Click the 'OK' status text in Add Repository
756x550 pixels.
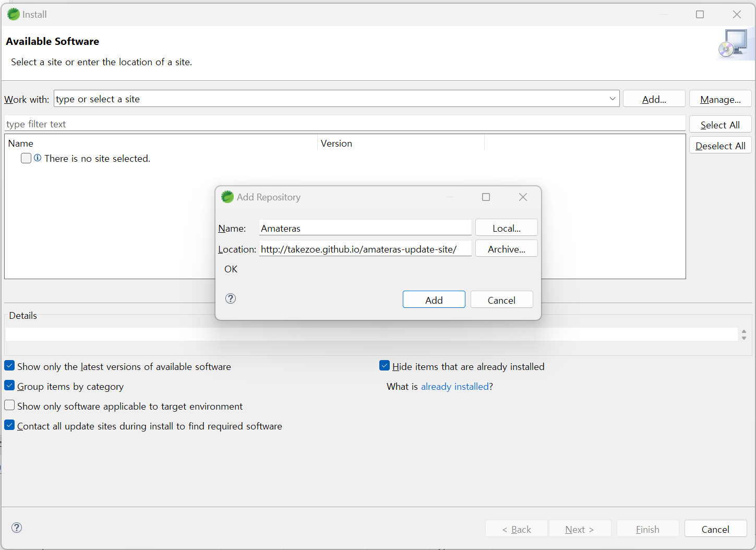(231, 269)
